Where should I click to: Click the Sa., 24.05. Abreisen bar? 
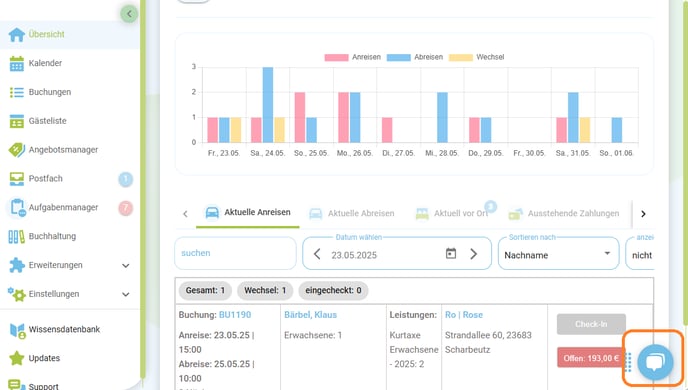pos(268,105)
